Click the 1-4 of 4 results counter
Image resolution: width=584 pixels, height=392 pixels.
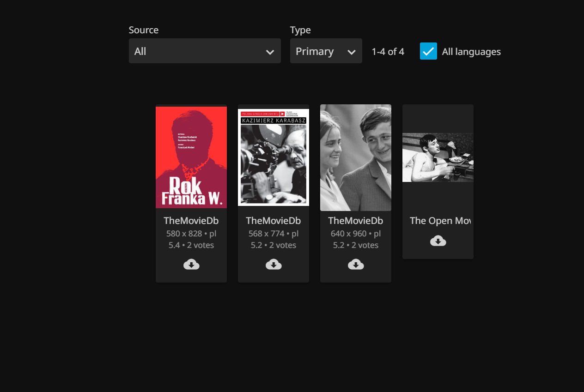coord(388,52)
